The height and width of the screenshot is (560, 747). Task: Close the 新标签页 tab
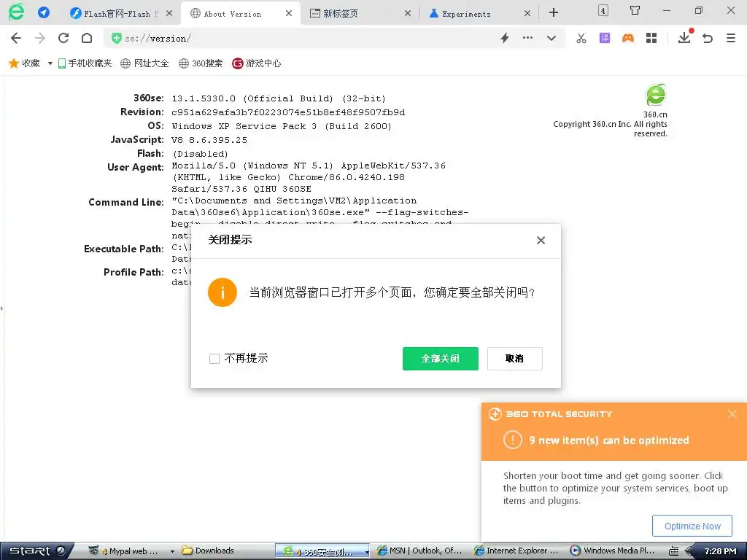(408, 13)
